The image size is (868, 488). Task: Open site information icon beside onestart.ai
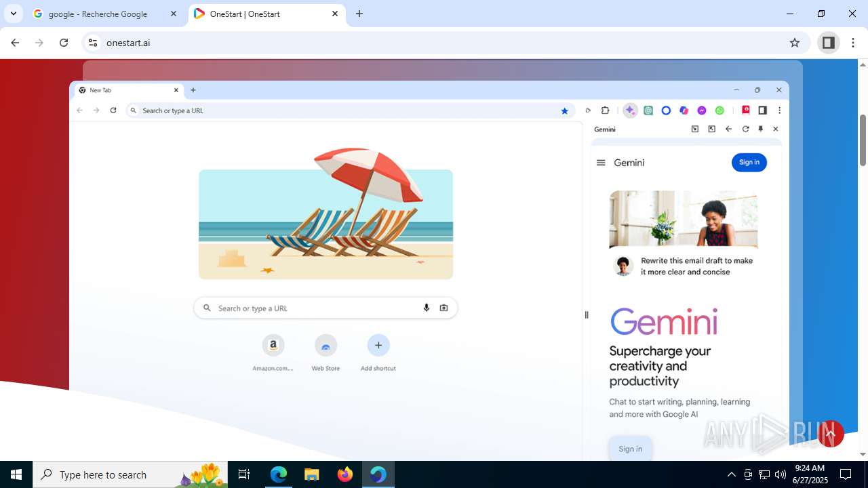point(93,43)
